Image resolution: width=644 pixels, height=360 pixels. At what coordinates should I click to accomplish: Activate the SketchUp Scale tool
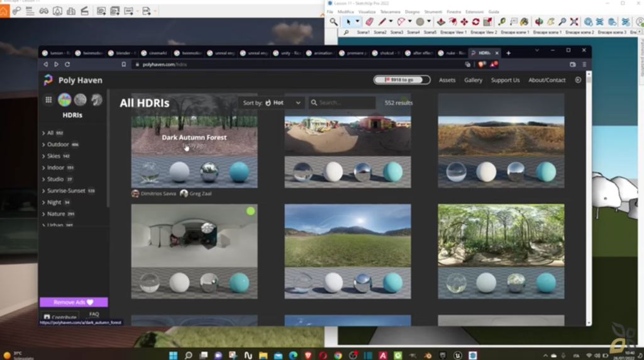tap(487, 22)
